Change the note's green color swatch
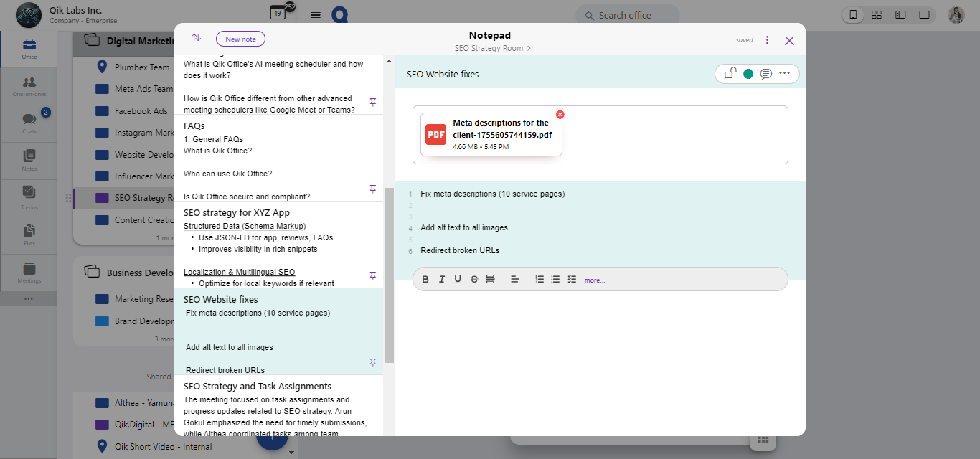980x459 pixels. [746, 73]
